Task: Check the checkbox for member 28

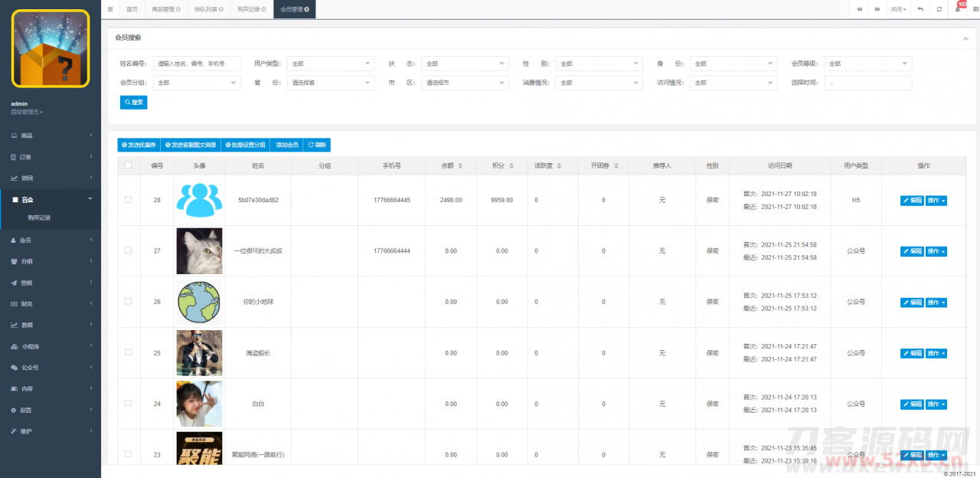Action: [128, 200]
